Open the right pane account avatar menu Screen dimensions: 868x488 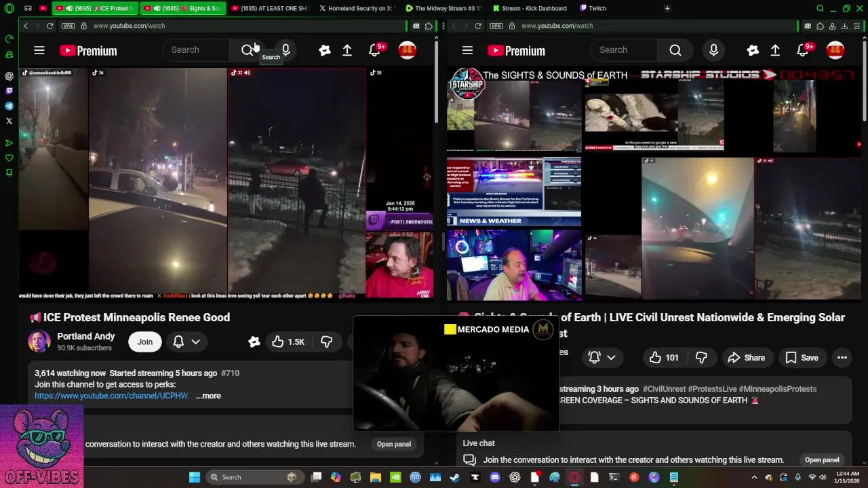tap(835, 50)
